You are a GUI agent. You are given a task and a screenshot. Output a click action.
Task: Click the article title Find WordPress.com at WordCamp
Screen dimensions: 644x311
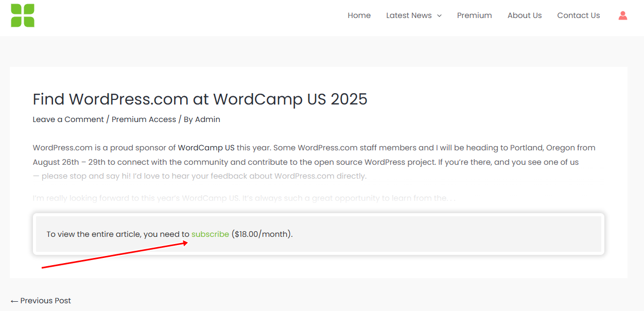click(200, 99)
